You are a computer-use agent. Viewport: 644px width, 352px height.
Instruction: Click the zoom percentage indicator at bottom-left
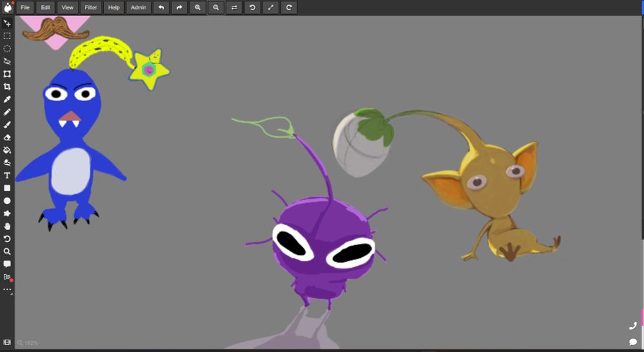[28, 343]
